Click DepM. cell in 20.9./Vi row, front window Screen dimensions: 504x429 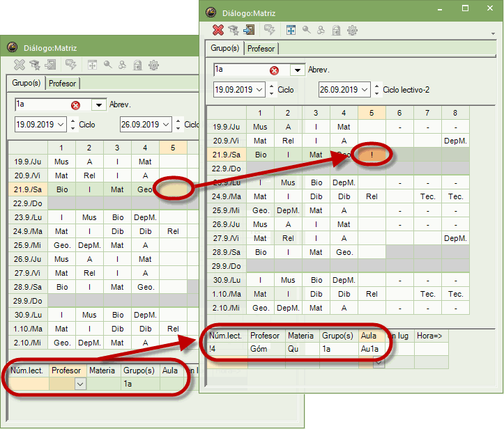click(455, 141)
